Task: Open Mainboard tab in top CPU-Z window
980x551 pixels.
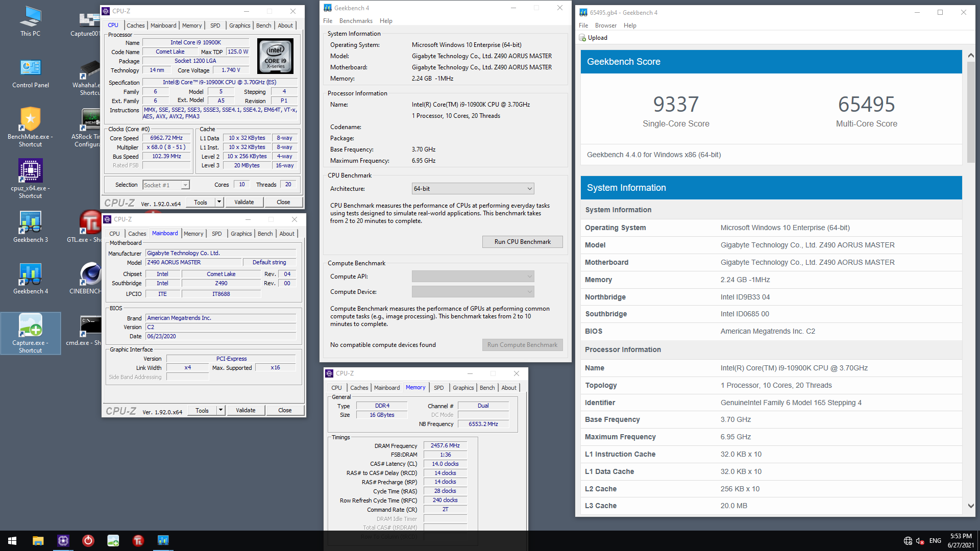Action: pyautogui.click(x=163, y=26)
